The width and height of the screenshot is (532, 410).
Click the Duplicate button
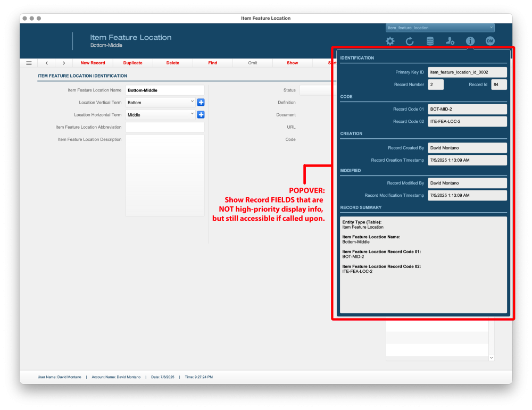(x=132, y=63)
